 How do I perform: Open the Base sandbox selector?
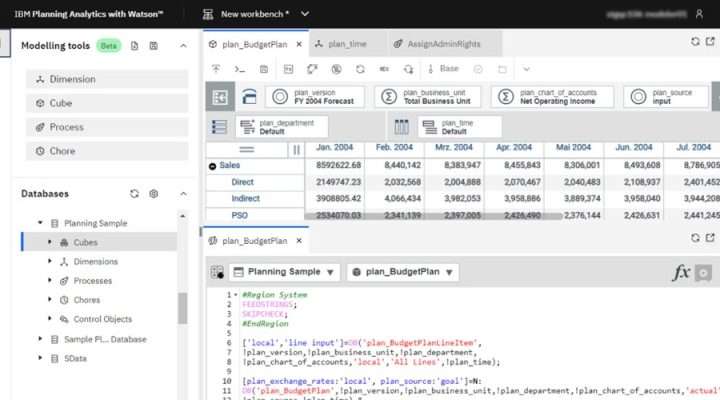444,69
